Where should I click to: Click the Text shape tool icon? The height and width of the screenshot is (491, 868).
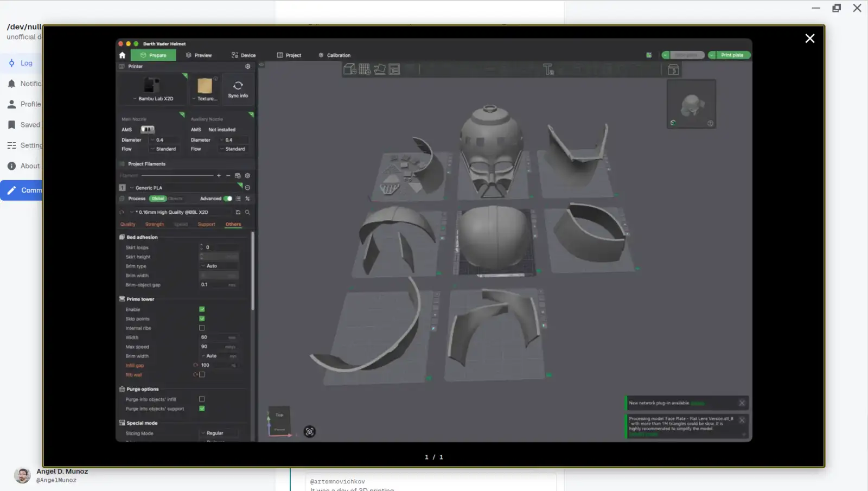(x=548, y=69)
